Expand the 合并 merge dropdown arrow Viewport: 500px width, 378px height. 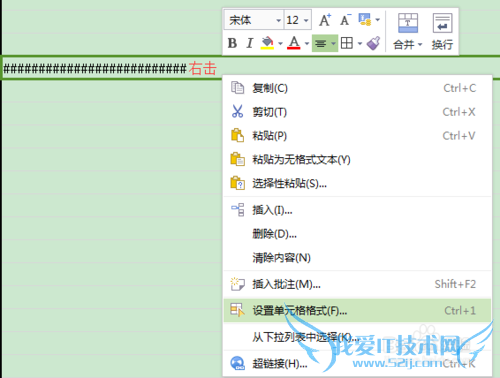pyautogui.click(x=420, y=44)
